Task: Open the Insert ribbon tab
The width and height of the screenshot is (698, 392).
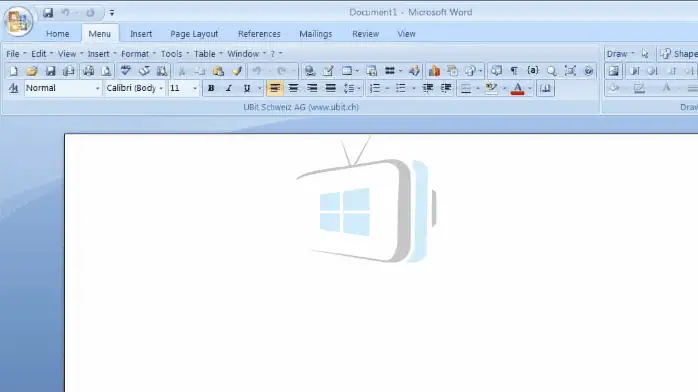Action: click(141, 34)
